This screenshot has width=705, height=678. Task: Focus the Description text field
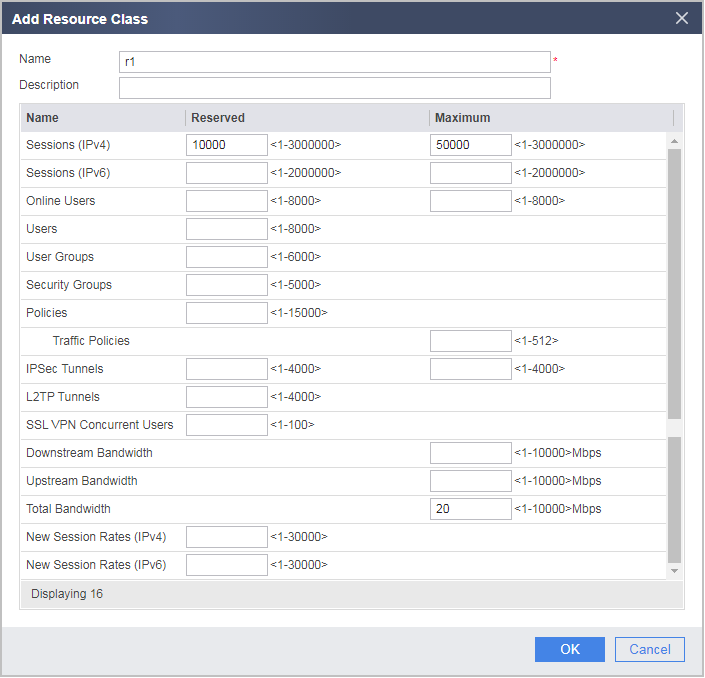pos(335,88)
